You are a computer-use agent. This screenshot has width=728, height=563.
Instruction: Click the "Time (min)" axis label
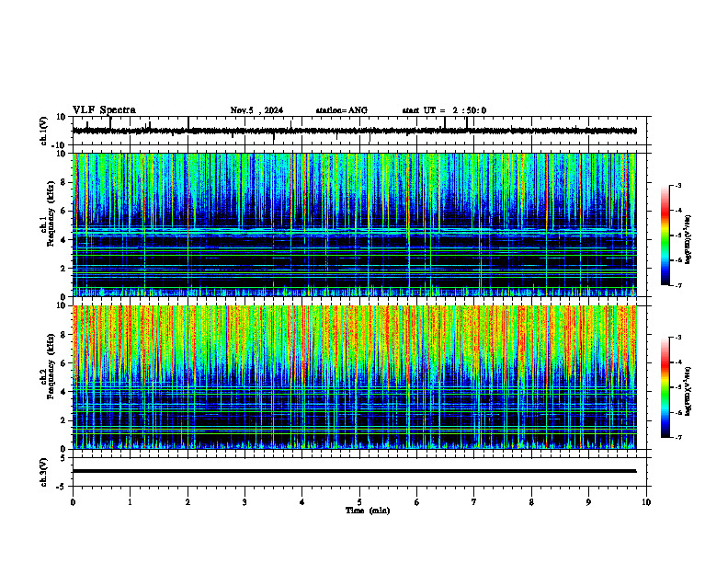[368, 511]
